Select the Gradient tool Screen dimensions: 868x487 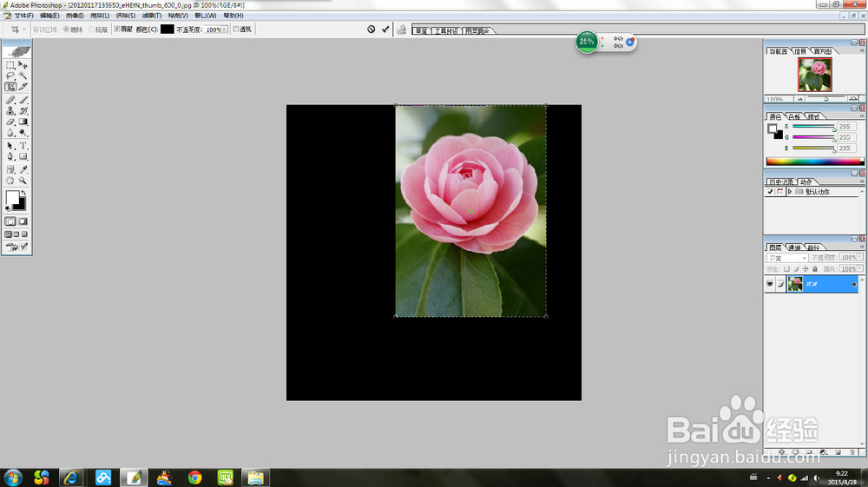click(x=23, y=122)
